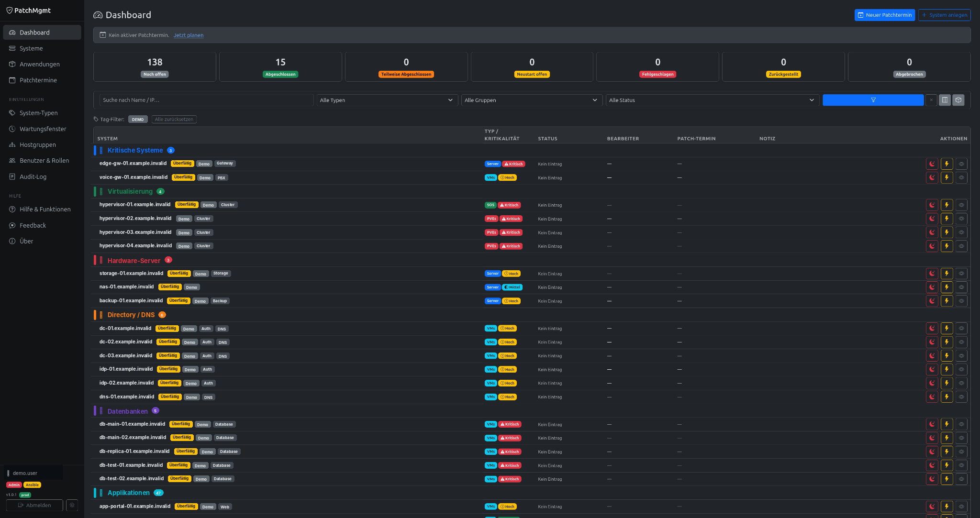Click the columns layout icon button
980x518 pixels.
pyautogui.click(x=945, y=100)
